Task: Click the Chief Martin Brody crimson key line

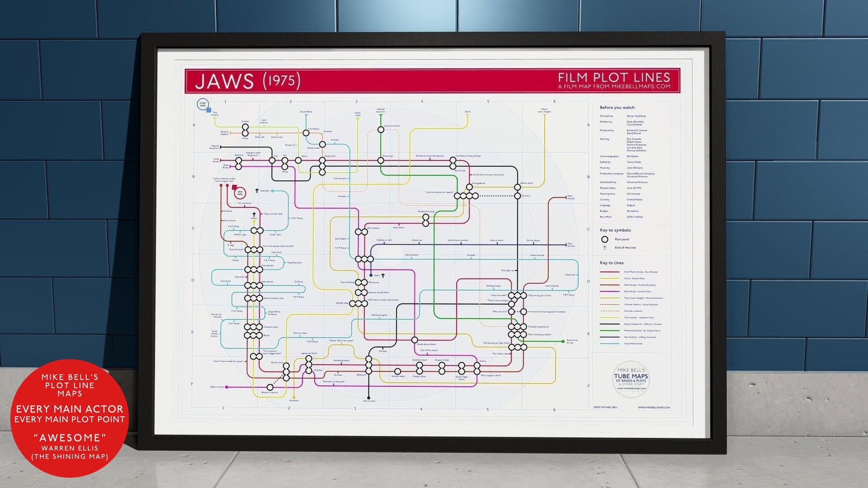Action: [609, 272]
